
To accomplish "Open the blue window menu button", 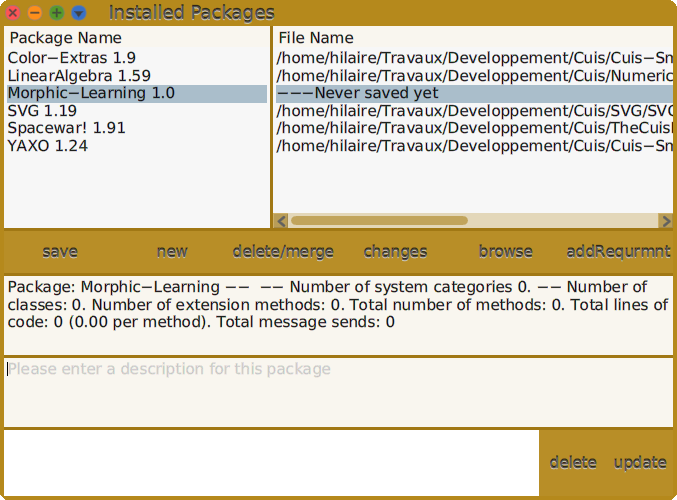I will (x=79, y=13).
